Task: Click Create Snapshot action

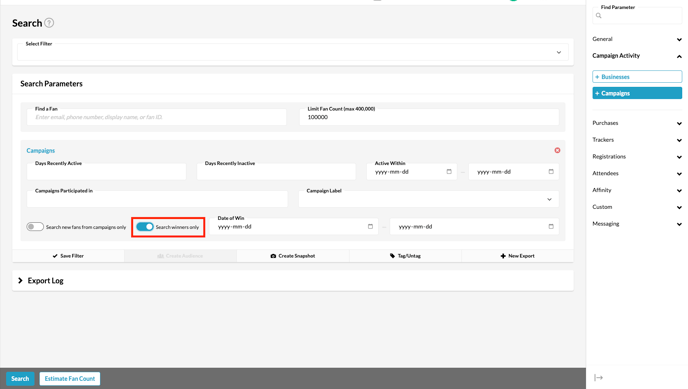Action: (293, 256)
